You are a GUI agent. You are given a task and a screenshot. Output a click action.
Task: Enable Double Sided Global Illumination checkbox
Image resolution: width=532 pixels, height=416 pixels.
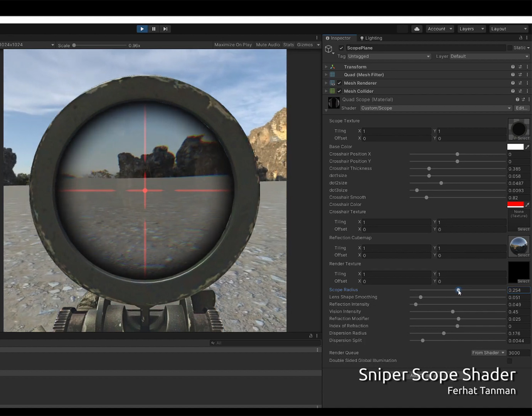coord(510,361)
